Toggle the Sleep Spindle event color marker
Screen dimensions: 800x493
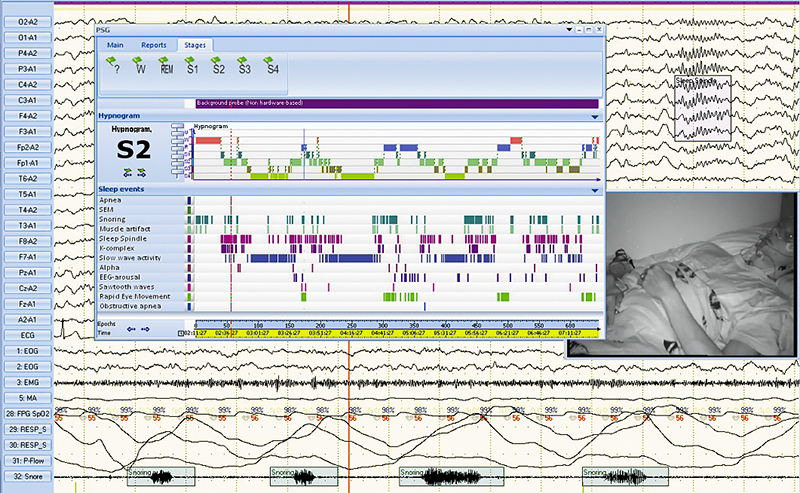pyautogui.click(x=189, y=239)
